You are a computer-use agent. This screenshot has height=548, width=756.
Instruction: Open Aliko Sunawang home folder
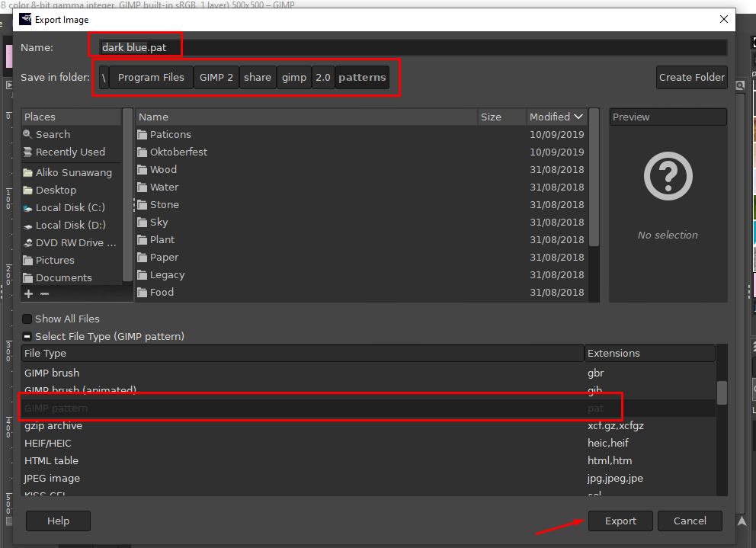coord(72,173)
